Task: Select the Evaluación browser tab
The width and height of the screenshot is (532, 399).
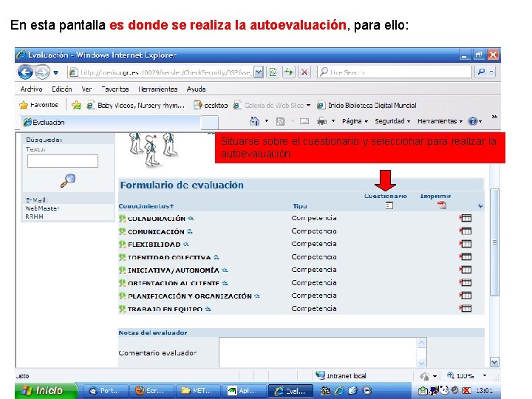Action: [x=110, y=123]
